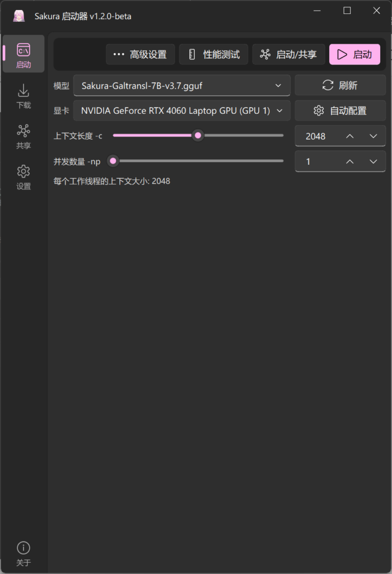Viewport: 392px width, 574px height.
Task: Click the Sakura app logo icon
Action: click(19, 16)
